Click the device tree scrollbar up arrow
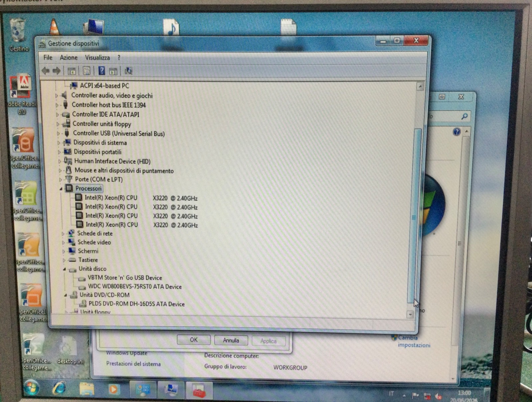The image size is (532, 402). click(x=420, y=87)
